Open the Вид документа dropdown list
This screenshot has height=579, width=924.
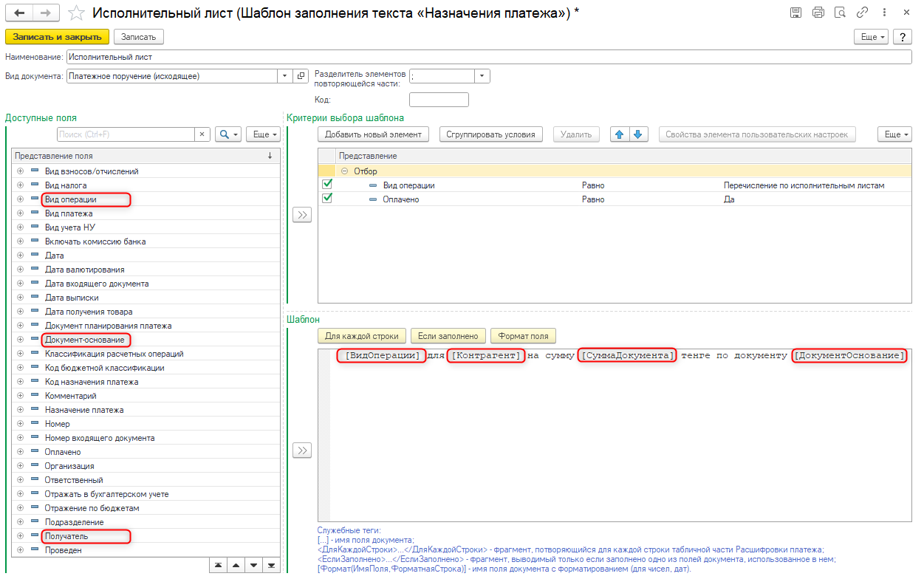coord(284,76)
